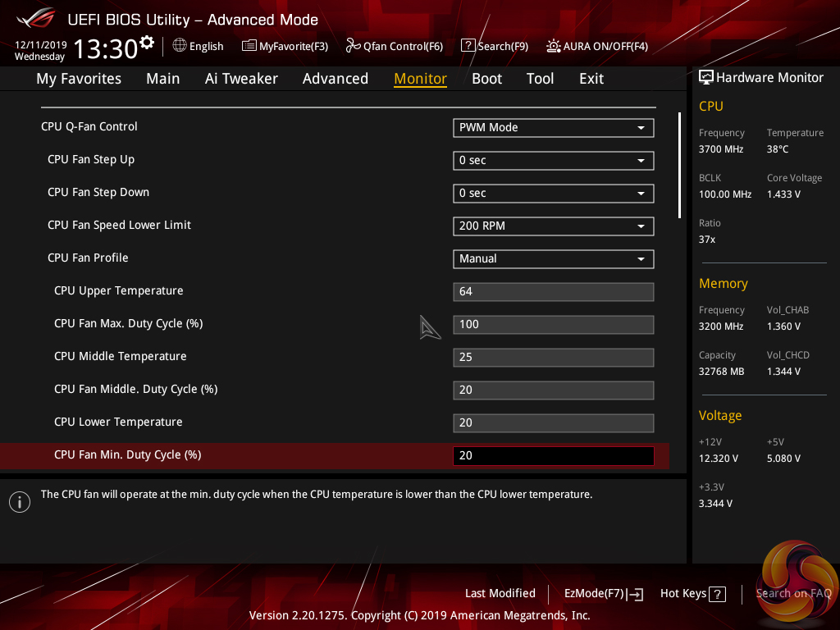Image resolution: width=840 pixels, height=630 pixels.
Task: Select the CPU Fan Step Down label
Action: [98, 192]
